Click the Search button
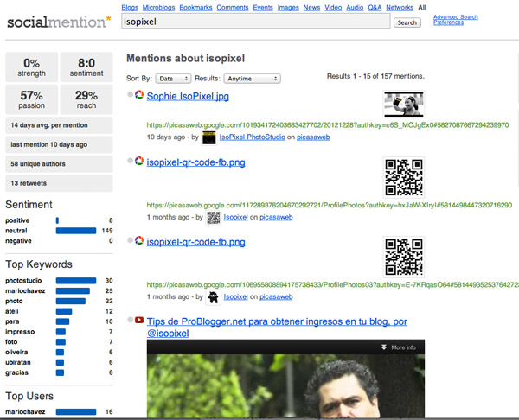The width and height of the screenshot is (519, 420). pos(407,22)
